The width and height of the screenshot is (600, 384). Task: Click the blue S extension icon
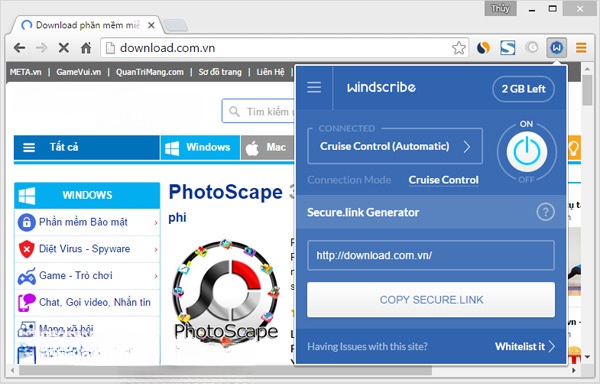coord(507,48)
